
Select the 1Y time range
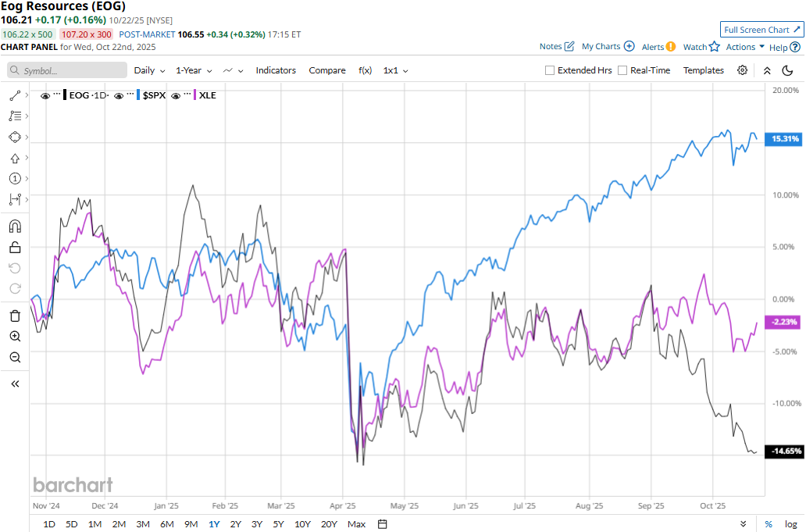click(214, 524)
